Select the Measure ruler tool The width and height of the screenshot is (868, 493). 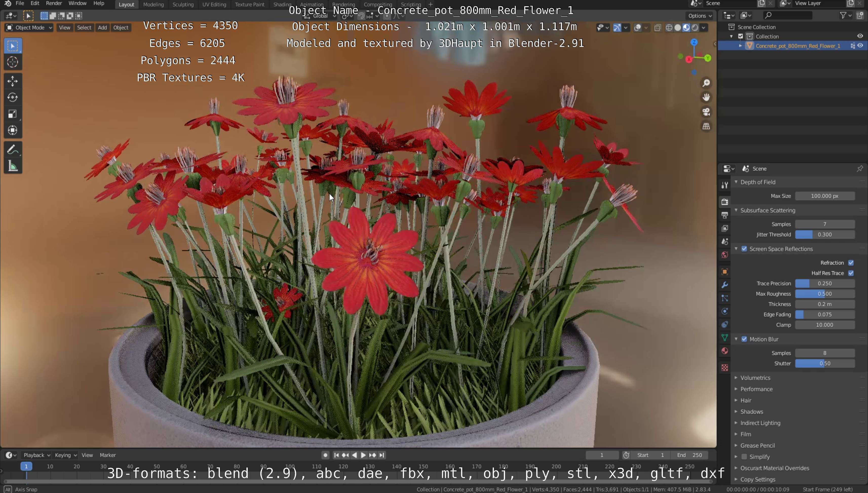[x=12, y=166]
